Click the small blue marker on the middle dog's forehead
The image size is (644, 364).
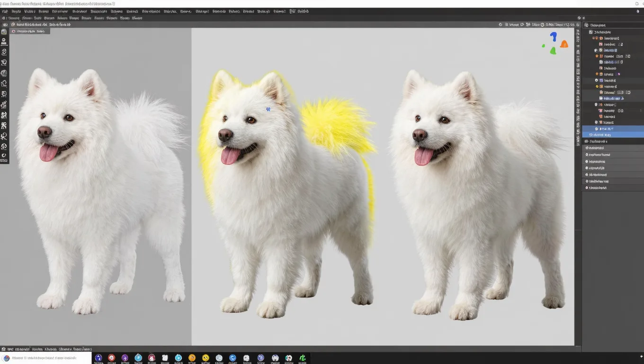tap(268, 109)
